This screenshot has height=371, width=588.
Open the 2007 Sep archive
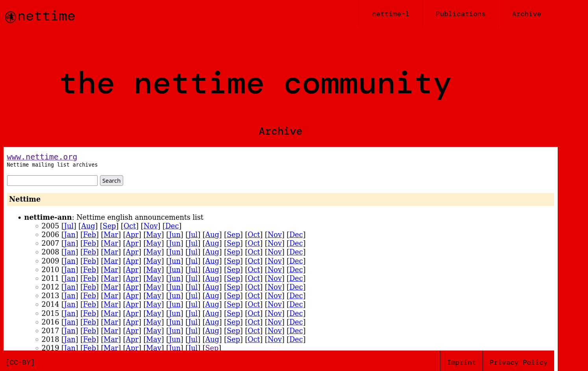[233, 243]
